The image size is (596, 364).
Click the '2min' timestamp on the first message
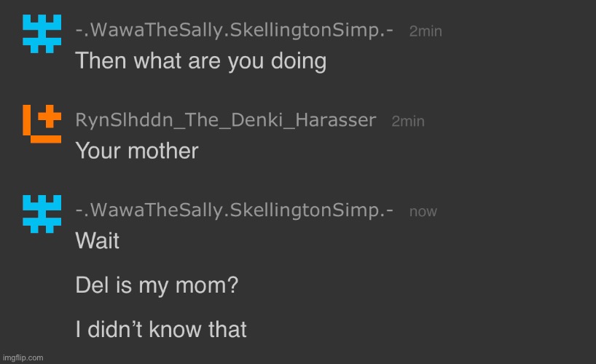pos(426,31)
